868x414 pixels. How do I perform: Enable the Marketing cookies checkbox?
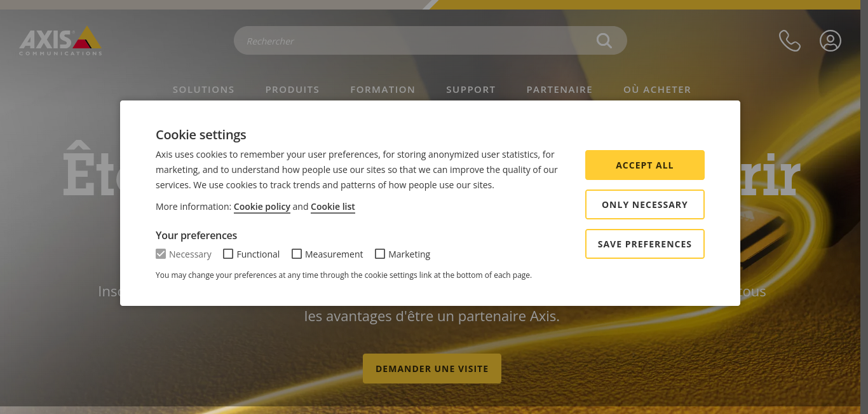(380, 254)
